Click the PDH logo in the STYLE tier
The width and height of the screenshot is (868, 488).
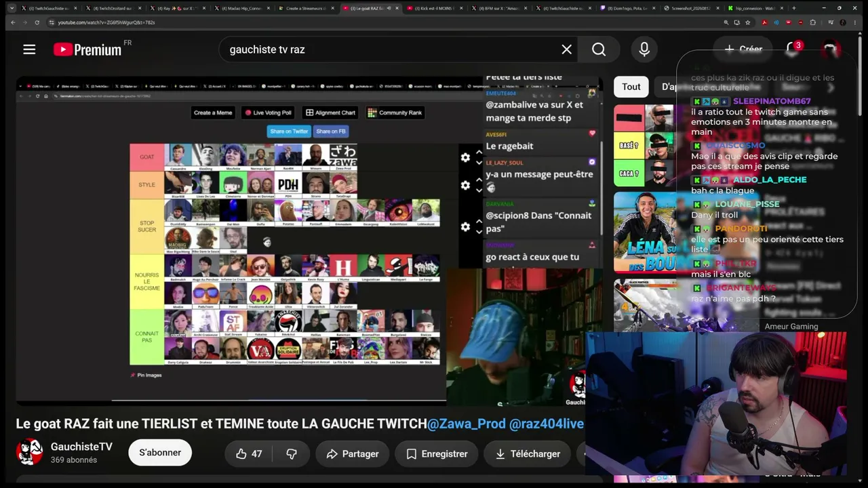tap(288, 184)
